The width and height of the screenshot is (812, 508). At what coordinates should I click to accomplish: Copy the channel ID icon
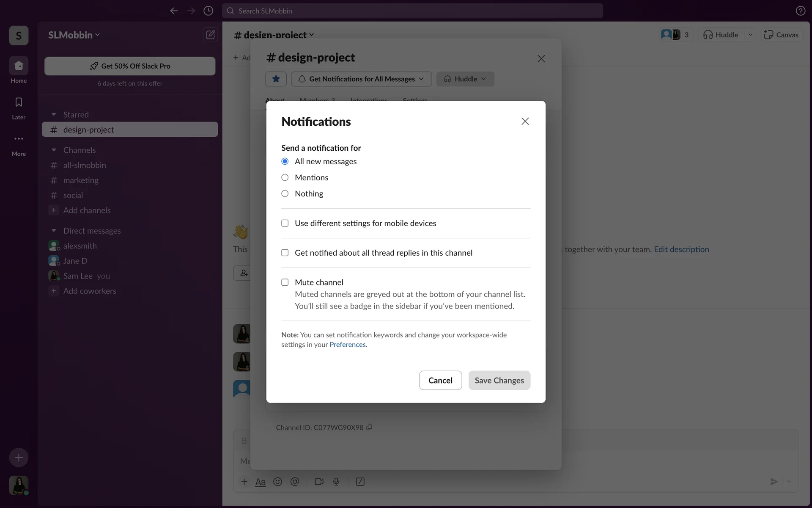[x=369, y=428]
